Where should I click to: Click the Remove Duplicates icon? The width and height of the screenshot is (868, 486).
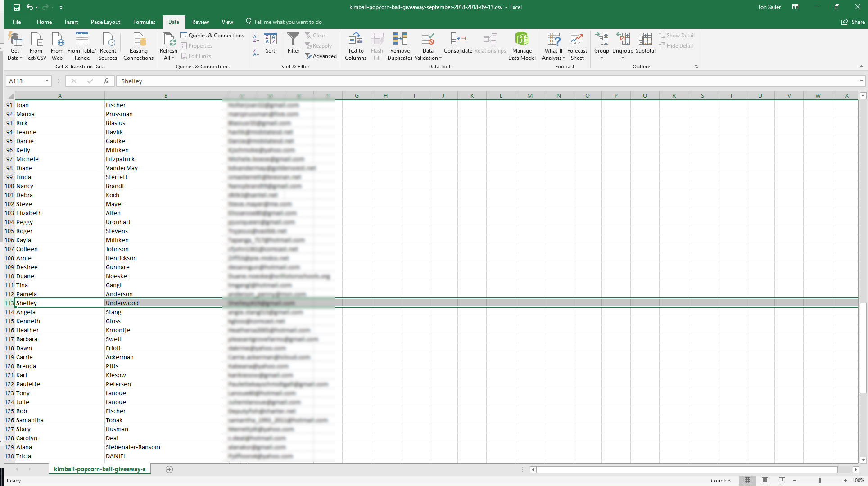400,40
